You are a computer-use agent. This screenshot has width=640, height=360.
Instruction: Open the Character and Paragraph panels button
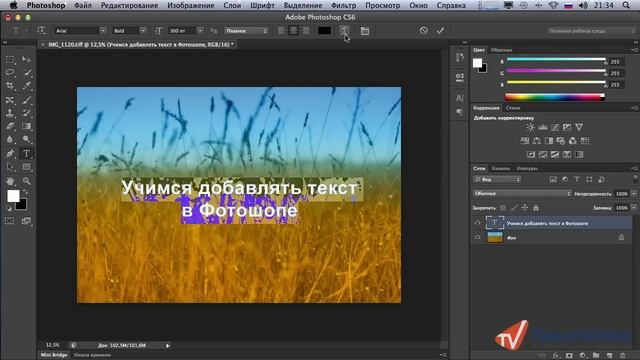pos(364,31)
